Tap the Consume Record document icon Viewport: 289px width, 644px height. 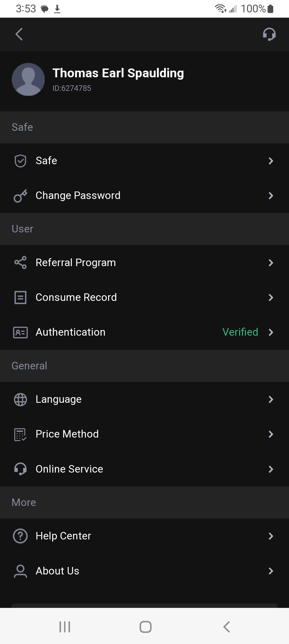(20, 297)
